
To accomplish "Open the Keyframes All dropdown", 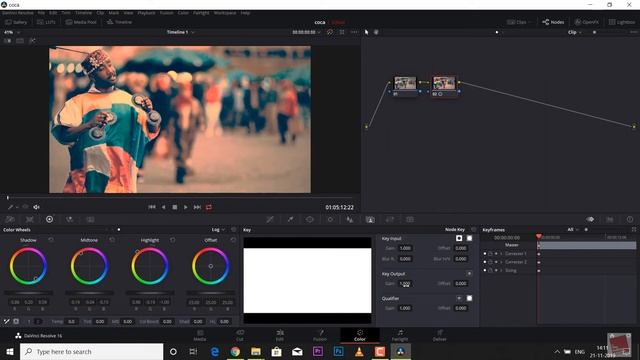I will pyautogui.click(x=573, y=230).
